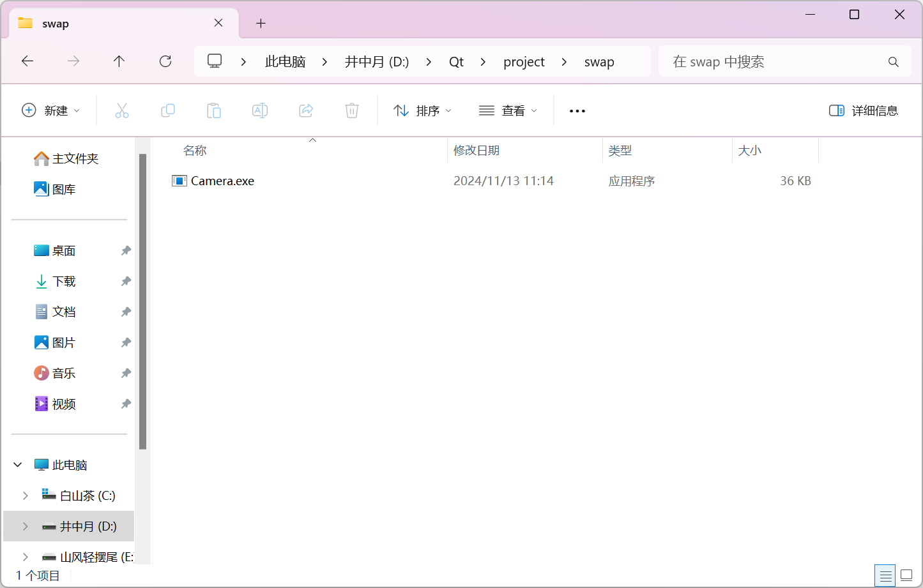The width and height of the screenshot is (923, 588).
Task: Click the search magnifier icon
Action: pos(894,62)
